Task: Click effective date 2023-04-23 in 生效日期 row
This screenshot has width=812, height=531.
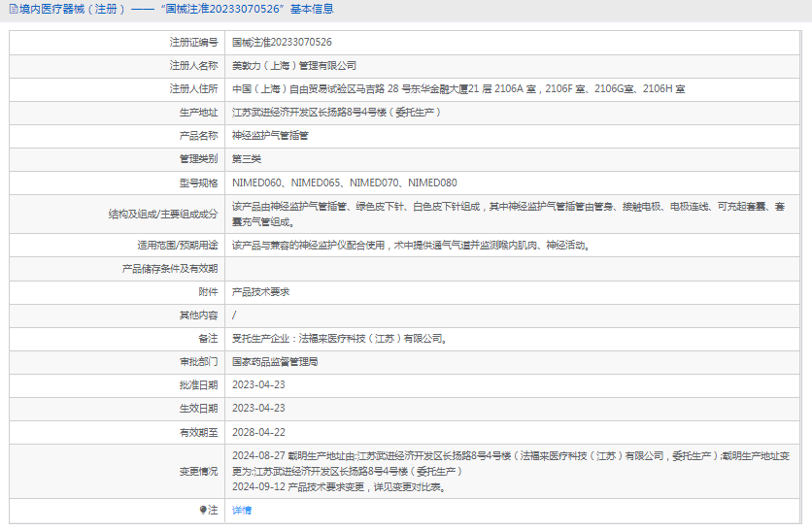Action: pyautogui.click(x=258, y=409)
